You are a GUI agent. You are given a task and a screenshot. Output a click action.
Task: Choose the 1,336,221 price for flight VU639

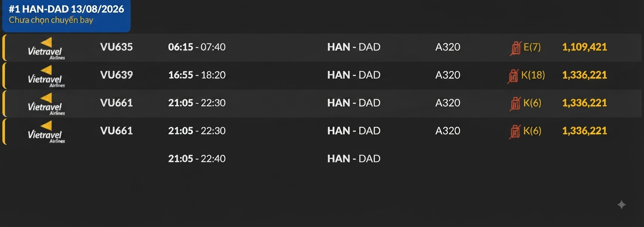(584, 75)
